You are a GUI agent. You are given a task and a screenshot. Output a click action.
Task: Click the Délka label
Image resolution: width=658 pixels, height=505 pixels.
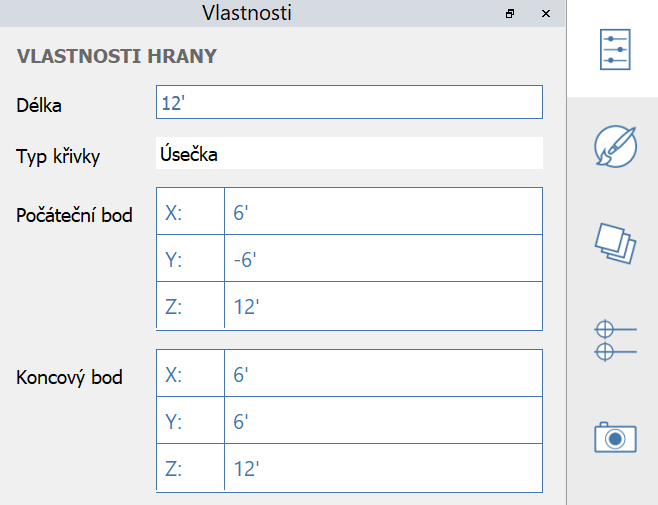(46, 103)
